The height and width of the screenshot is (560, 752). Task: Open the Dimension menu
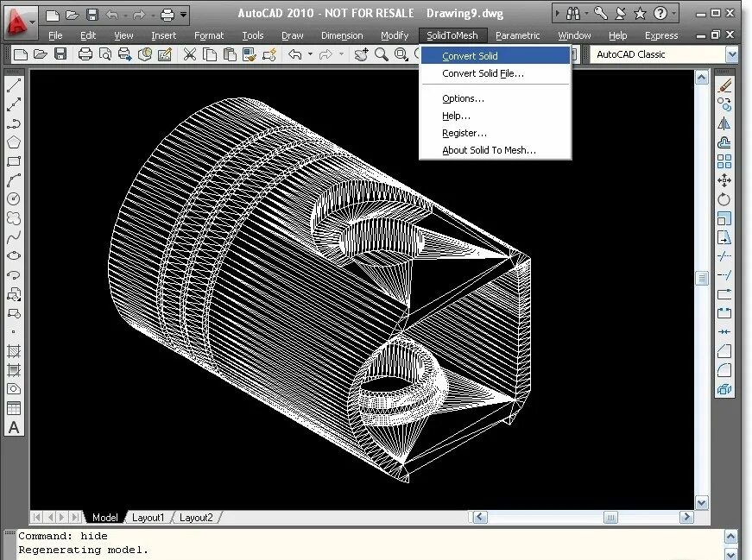(x=342, y=35)
